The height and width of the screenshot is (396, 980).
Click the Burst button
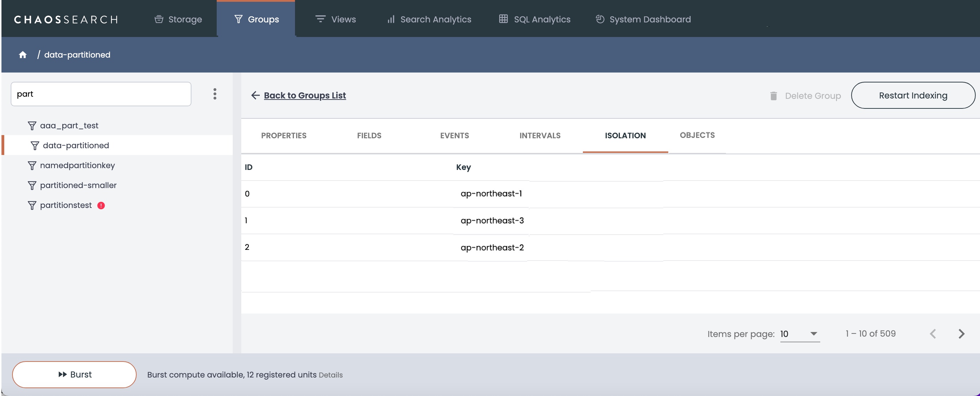coord(74,374)
